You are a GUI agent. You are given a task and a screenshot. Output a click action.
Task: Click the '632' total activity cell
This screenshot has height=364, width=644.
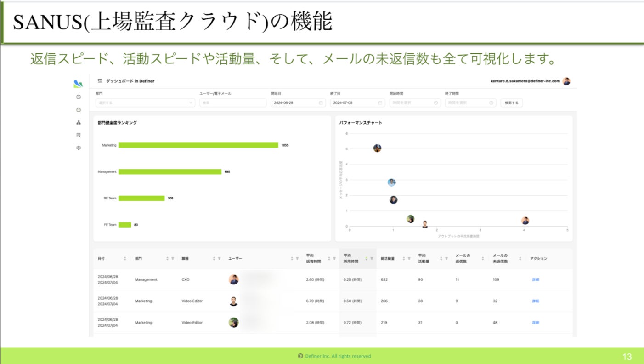384,279
